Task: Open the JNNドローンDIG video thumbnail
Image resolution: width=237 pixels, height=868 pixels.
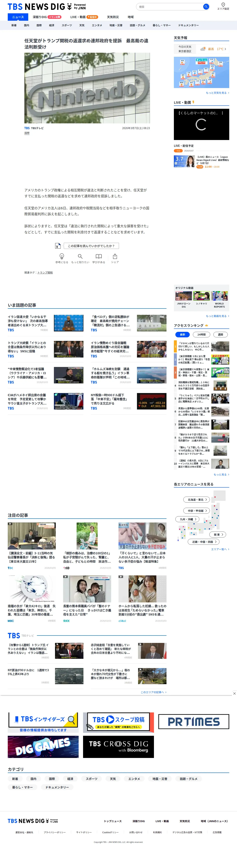Action: click(183, 296)
